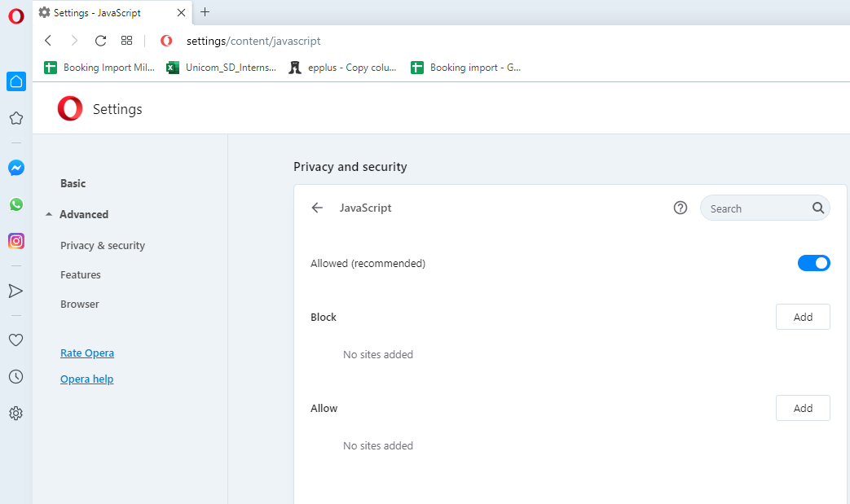Open Instagram from the sidebar
Image resolution: width=850 pixels, height=504 pixels.
pyautogui.click(x=15, y=240)
